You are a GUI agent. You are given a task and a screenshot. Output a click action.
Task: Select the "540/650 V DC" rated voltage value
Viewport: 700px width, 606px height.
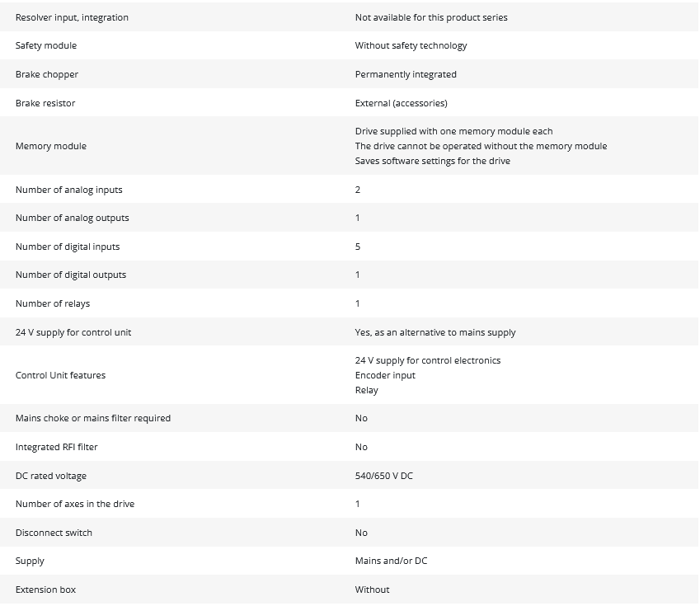click(384, 476)
